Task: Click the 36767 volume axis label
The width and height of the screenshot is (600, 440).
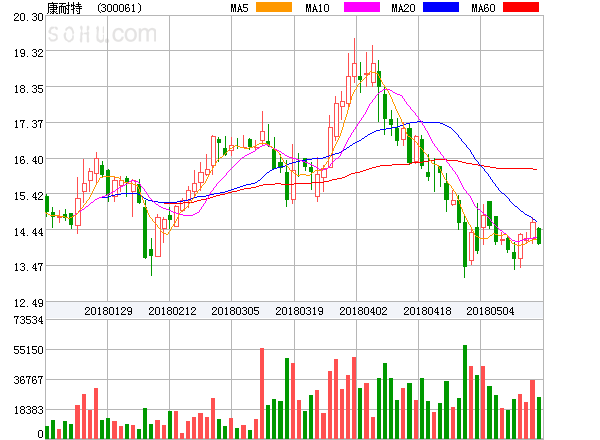Action: [29, 380]
